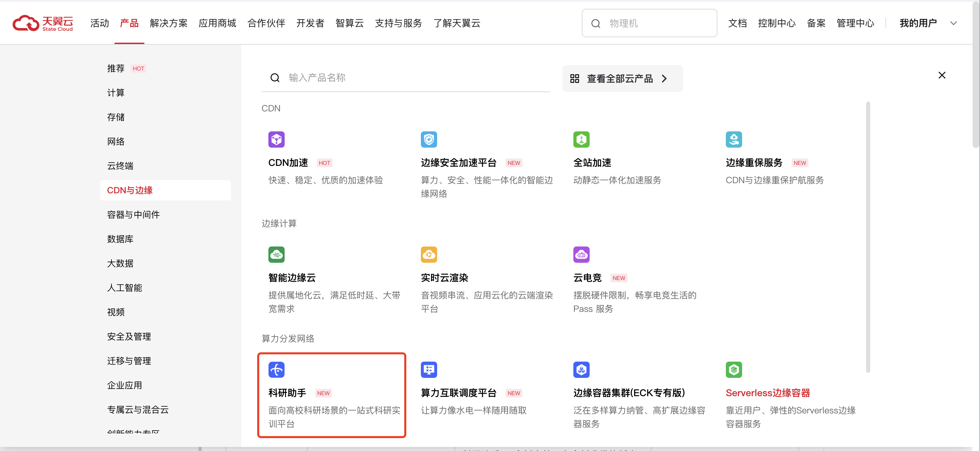This screenshot has width=980, height=451.
Task: Click the product list vertical scrollbar
Action: pyautogui.click(x=868, y=237)
